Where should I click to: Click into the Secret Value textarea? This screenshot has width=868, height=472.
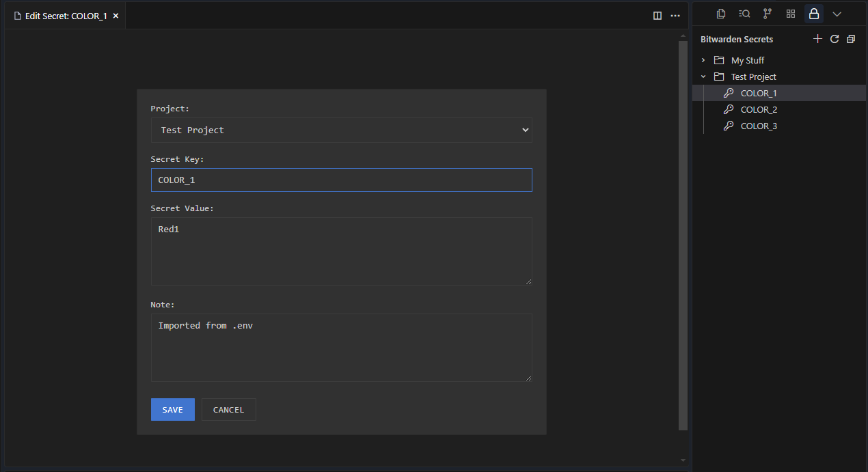[341, 251]
